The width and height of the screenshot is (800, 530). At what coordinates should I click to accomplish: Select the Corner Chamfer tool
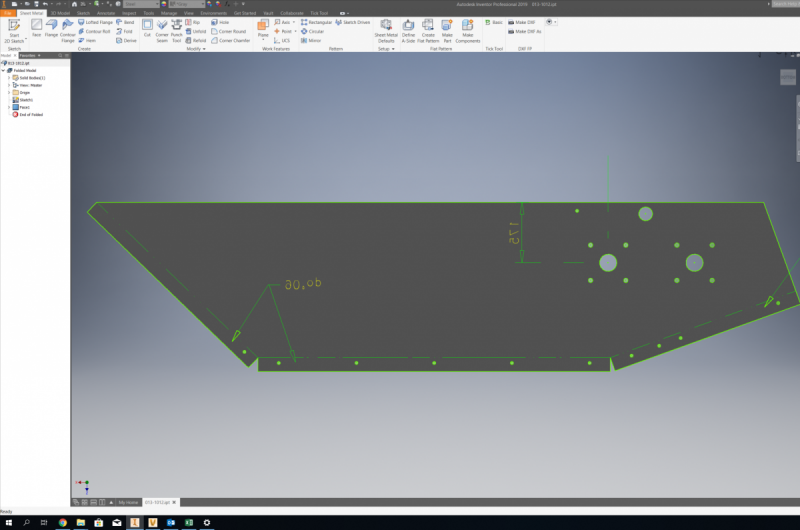231,41
